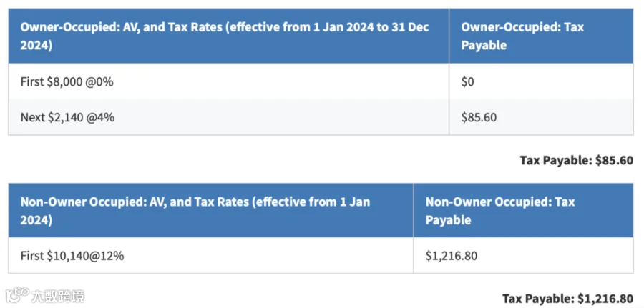Select the Owner-Occupied AV and Tax Rates header
Screen dimensions: 644x308
click(x=229, y=36)
